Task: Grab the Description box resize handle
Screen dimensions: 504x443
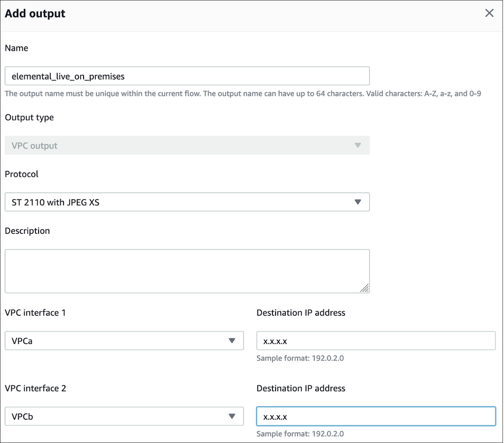Action: coord(365,289)
